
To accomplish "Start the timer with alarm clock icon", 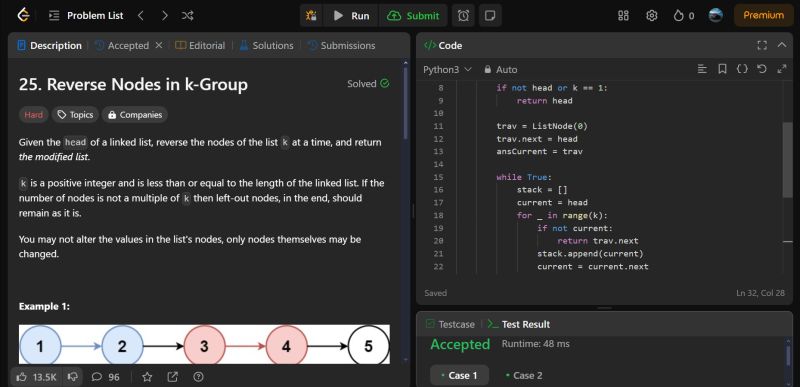I will tap(463, 16).
